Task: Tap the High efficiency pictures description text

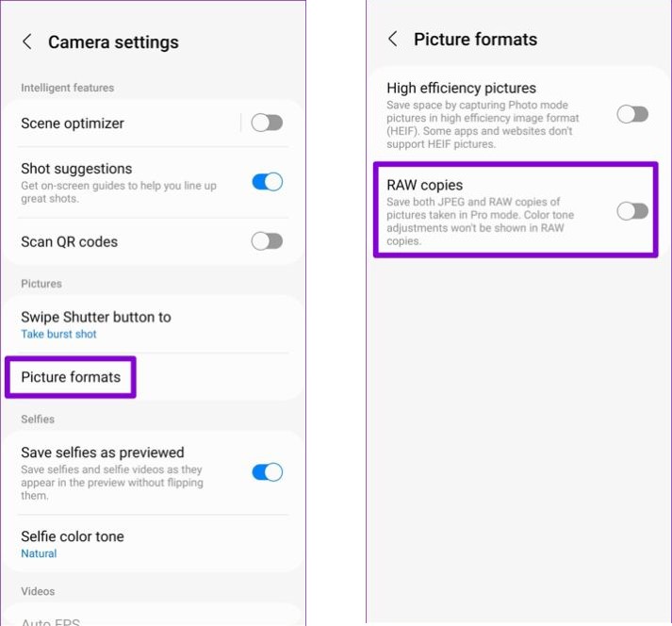Action: 483,124
